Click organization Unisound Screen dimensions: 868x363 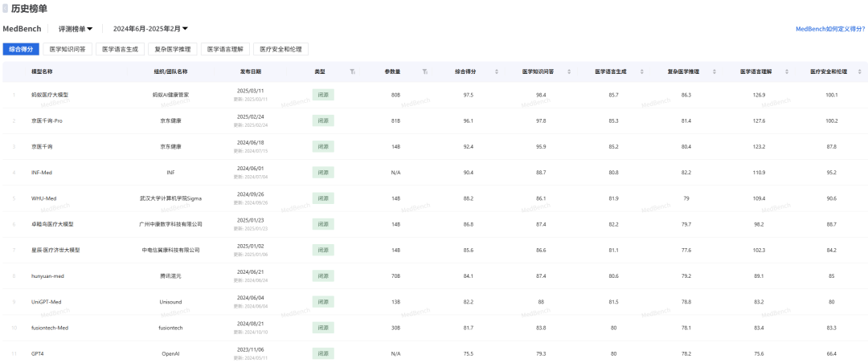(x=170, y=302)
